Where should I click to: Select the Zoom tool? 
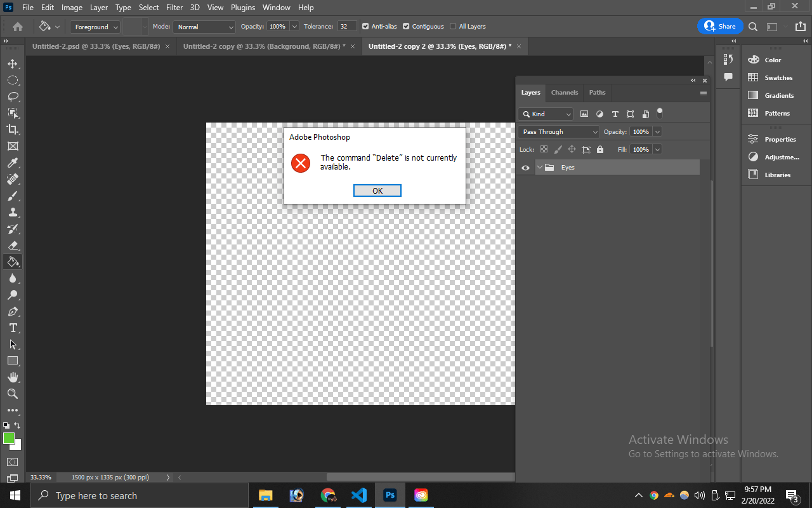click(13, 394)
